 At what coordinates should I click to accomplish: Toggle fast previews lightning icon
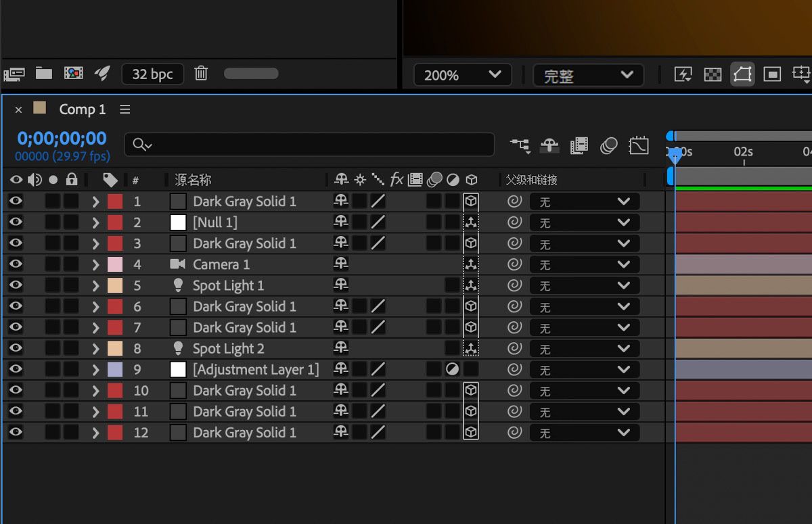click(x=683, y=74)
